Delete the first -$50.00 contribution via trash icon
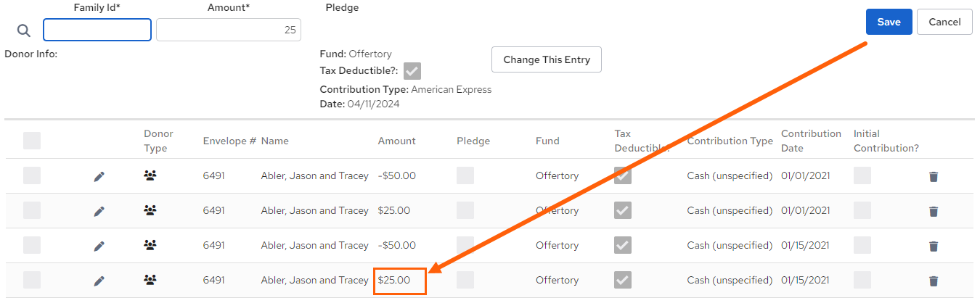This screenshot has width=980, height=298. click(934, 176)
